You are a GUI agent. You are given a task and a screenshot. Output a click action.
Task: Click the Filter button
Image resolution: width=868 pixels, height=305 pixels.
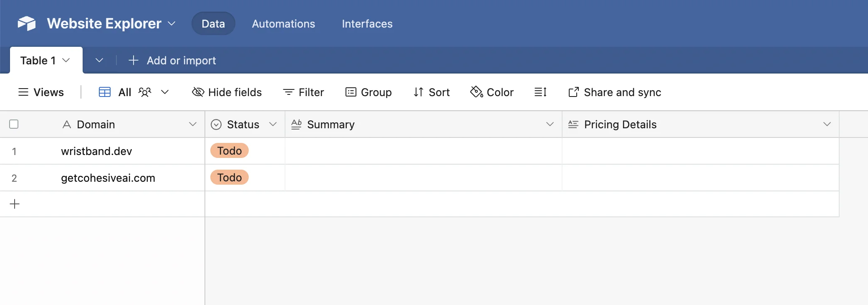pyautogui.click(x=303, y=92)
